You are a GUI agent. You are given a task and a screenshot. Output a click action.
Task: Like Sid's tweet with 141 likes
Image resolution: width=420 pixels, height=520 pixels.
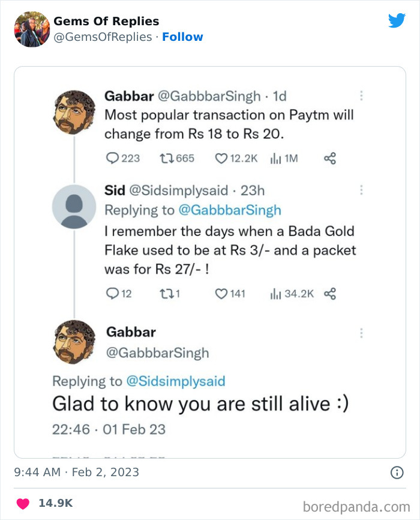tap(221, 294)
